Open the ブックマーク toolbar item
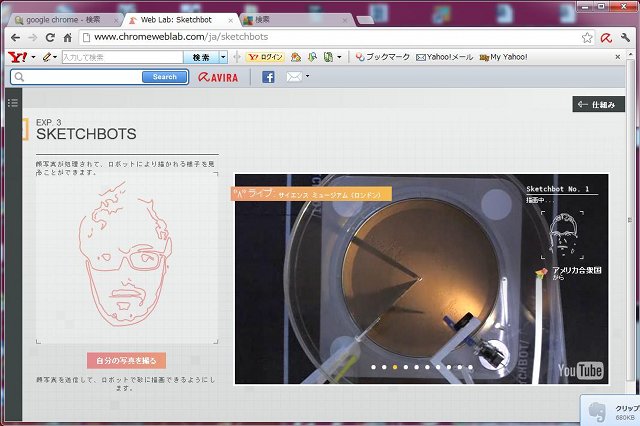This screenshot has width=640, height=426. 382,57
